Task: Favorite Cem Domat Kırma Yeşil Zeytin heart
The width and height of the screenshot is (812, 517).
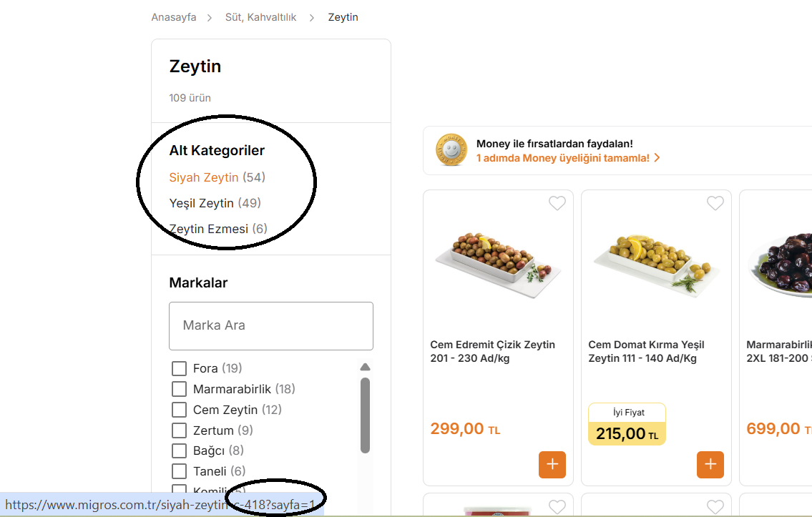Action: tap(715, 203)
